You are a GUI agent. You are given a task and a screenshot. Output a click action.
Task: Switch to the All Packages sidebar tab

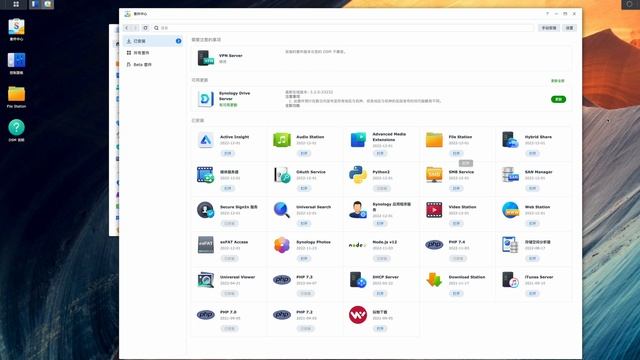point(153,53)
